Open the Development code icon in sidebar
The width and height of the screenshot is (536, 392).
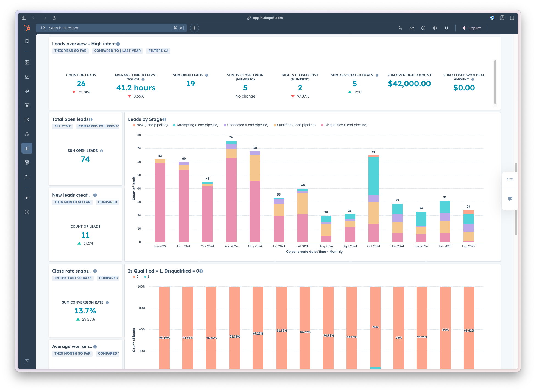tap(27, 212)
